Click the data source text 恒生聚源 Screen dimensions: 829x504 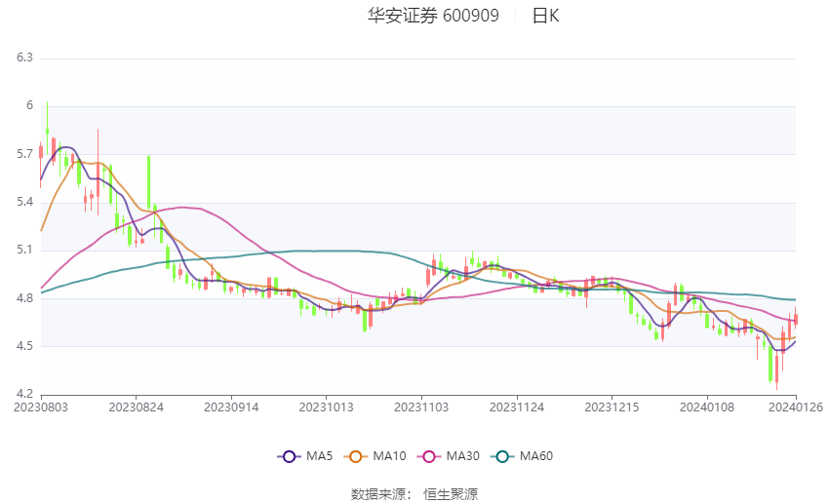451,494
